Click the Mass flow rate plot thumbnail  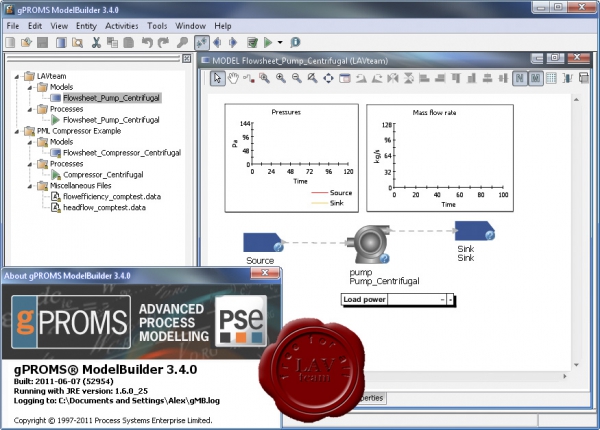pos(440,158)
